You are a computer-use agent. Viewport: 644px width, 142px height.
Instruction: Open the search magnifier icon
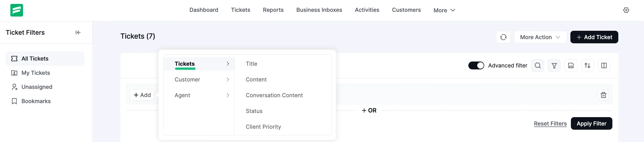pyautogui.click(x=538, y=65)
